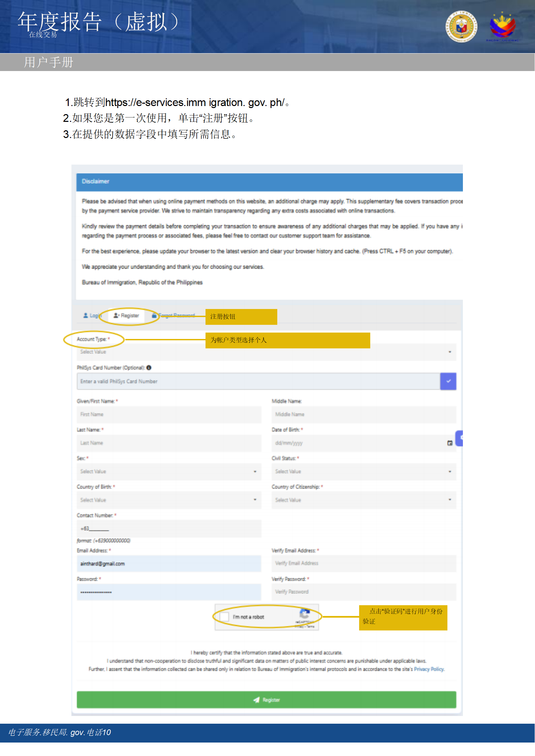Click the PhilSys Card Number info icon
Viewport: 535px width, 756px height.
(149, 368)
